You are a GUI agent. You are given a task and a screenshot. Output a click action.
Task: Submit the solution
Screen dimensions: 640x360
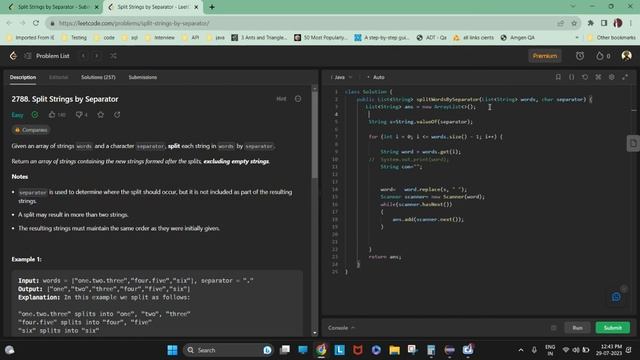(613, 328)
